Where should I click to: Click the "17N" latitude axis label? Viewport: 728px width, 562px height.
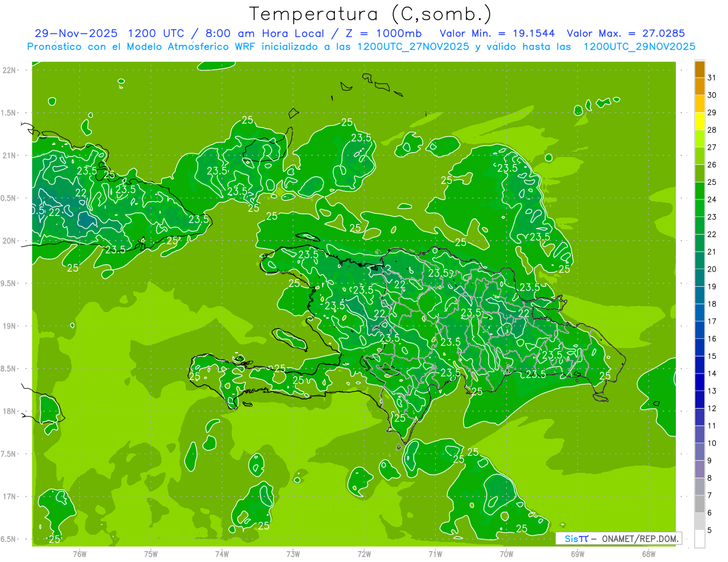tap(10, 497)
